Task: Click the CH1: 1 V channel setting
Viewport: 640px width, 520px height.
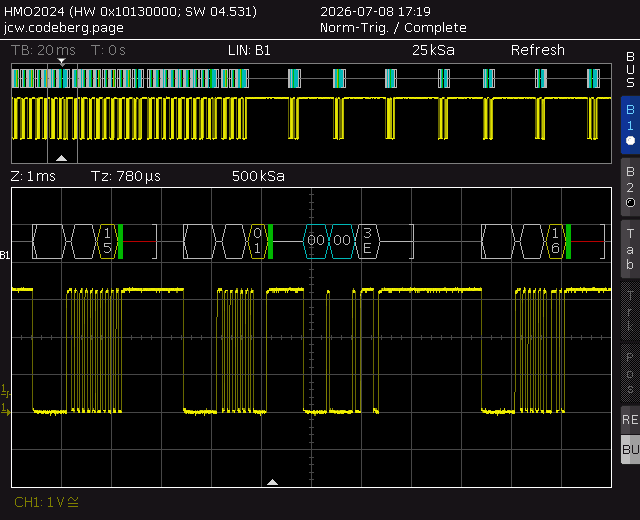Action: (46, 502)
